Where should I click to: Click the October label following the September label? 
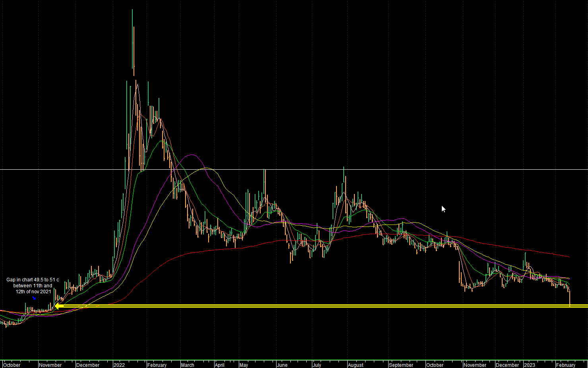click(x=435, y=365)
